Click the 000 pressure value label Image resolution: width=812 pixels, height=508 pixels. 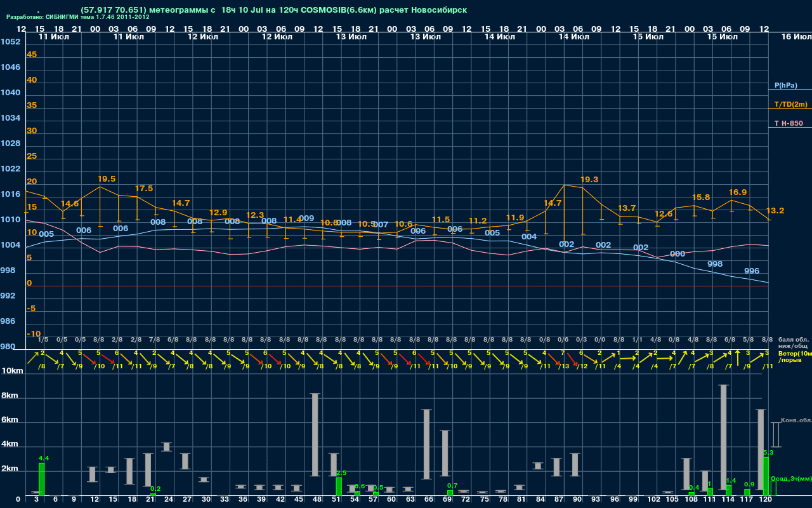(678, 254)
